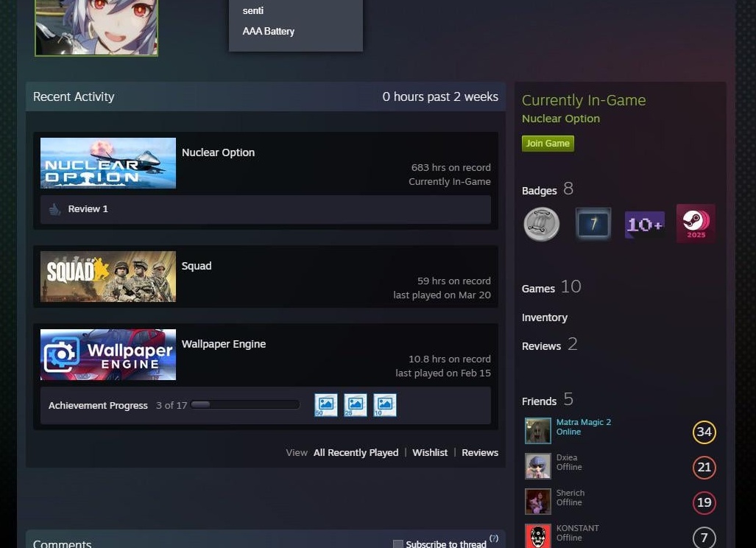Click the Nuclear Option in-game status link
756x548 pixels.
(x=561, y=119)
